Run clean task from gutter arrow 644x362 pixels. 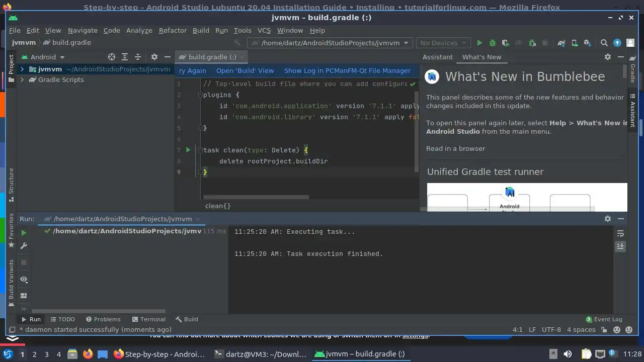188,150
